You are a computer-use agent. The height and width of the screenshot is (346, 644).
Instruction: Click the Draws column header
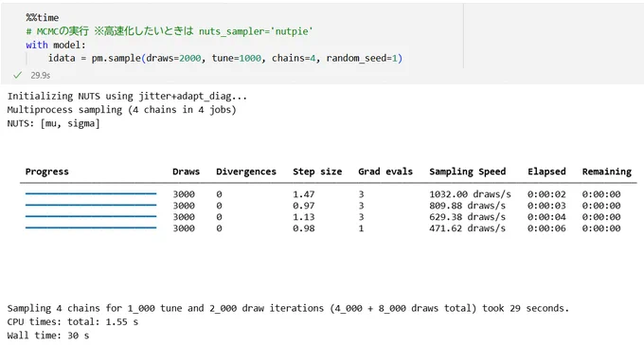click(x=186, y=172)
